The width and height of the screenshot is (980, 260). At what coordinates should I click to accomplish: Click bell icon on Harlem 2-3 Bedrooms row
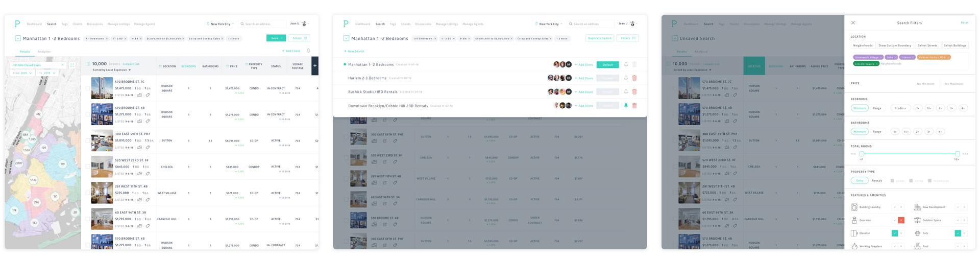coord(626,78)
